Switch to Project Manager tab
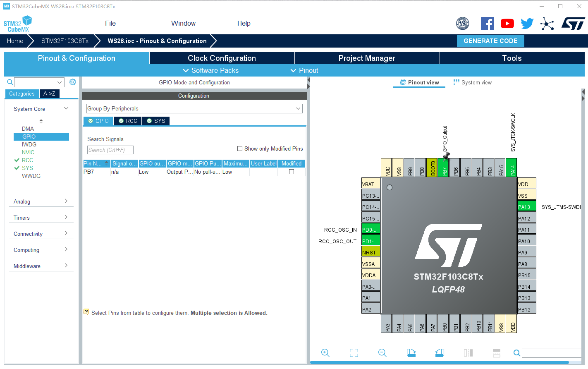Viewport: 588px width, 369px height. click(367, 58)
